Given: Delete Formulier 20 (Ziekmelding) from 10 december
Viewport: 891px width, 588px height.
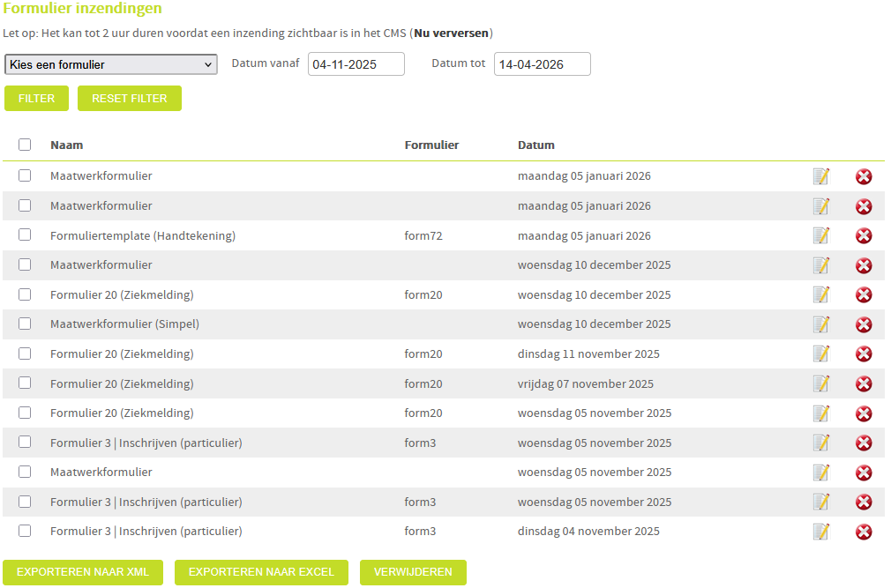Looking at the screenshot, I should tap(864, 294).
